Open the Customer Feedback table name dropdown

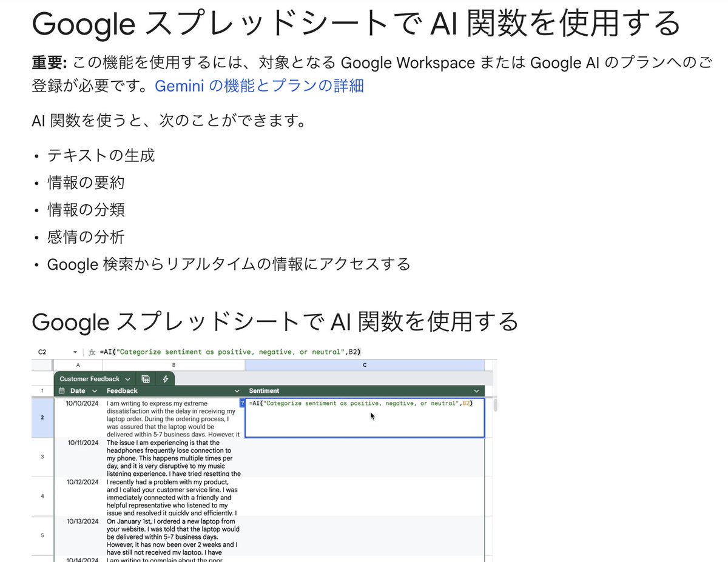95,379
